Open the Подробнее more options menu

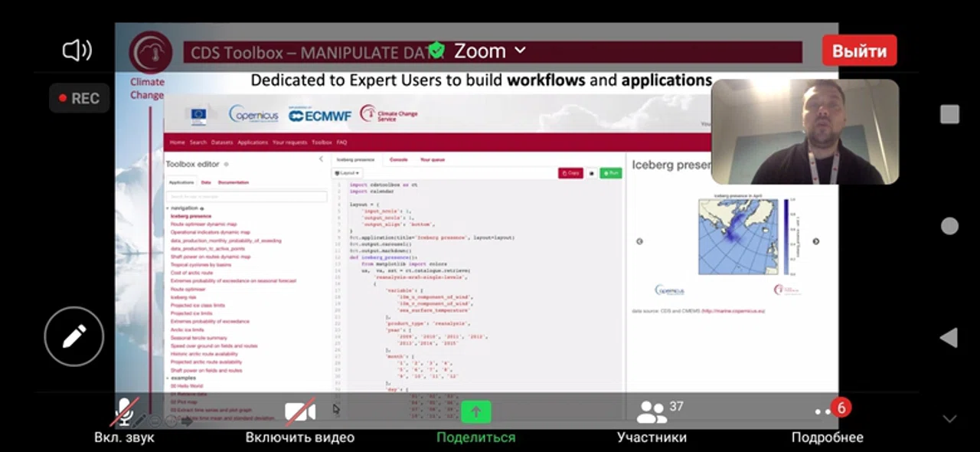828,421
